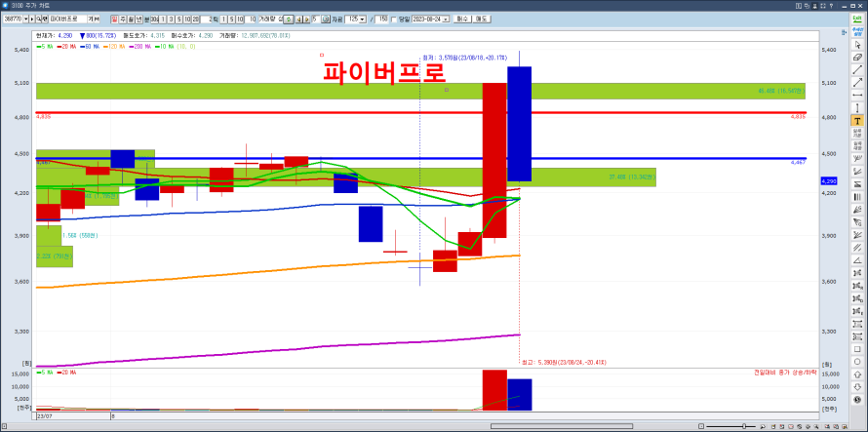Select the arrow pointer tool
The image size is (868, 432).
[x=857, y=44]
